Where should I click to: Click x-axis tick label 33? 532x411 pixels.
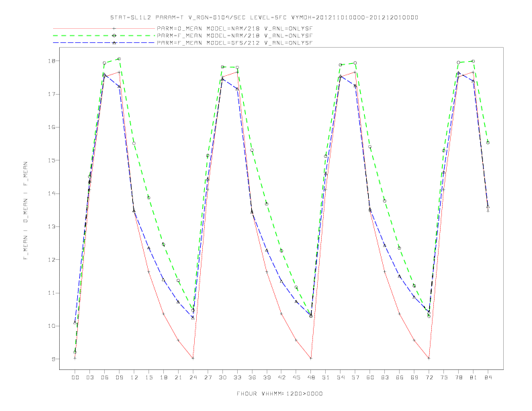[x=237, y=377]
